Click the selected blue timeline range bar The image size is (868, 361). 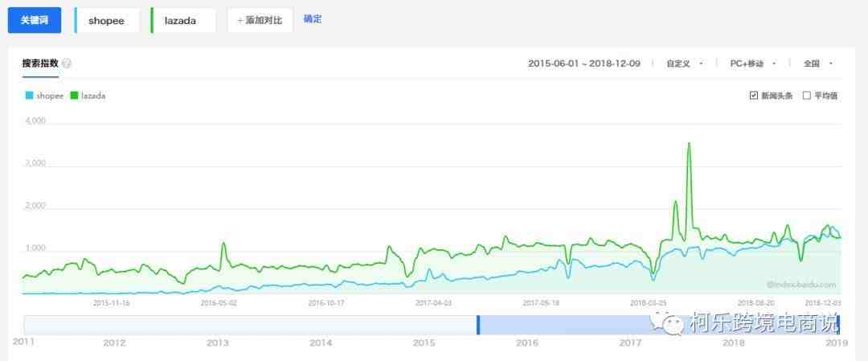pos(658,325)
